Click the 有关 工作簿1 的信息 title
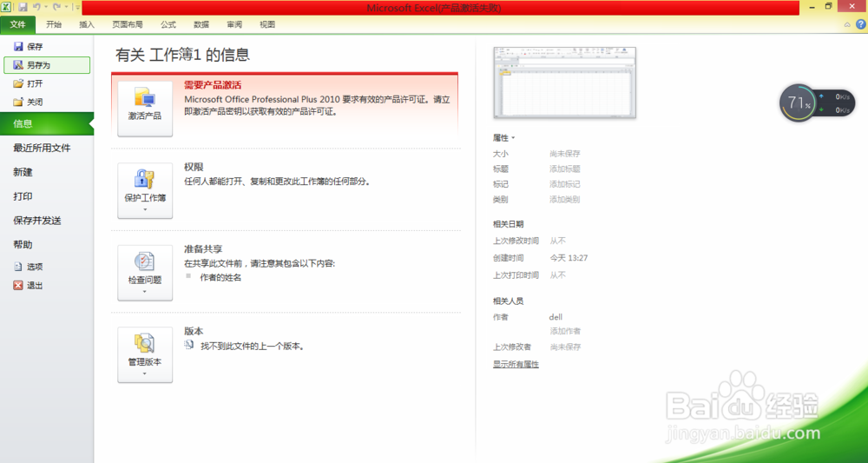Image resolution: width=868 pixels, height=463 pixels. pos(182,54)
